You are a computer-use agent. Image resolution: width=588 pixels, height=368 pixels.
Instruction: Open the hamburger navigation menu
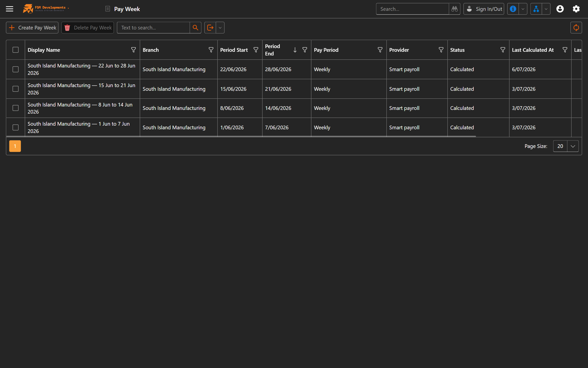coord(10,9)
